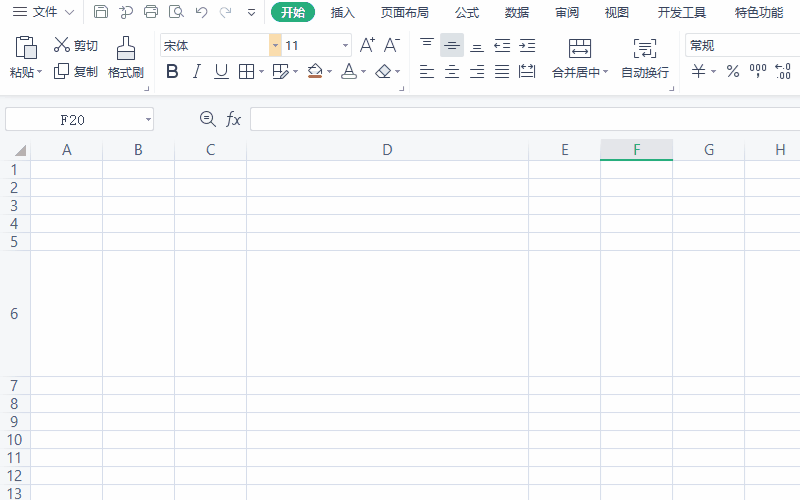Image resolution: width=800 pixels, height=500 pixels.
Task: Click 剪切 to cut selection
Action: tap(76, 45)
